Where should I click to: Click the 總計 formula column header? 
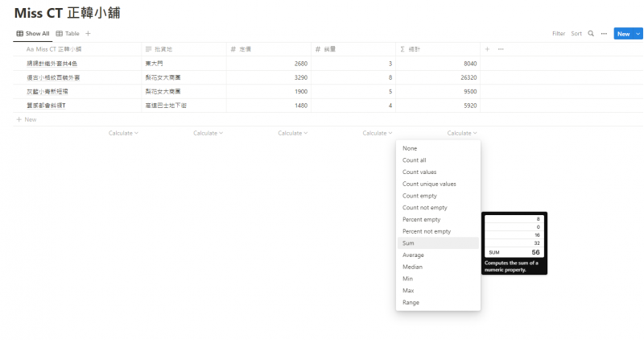438,49
